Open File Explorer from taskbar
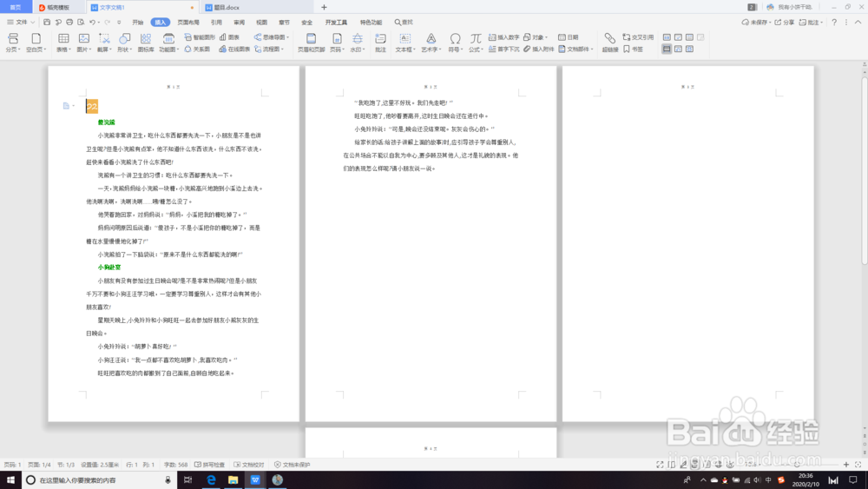868x489 pixels. [x=233, y=480]
